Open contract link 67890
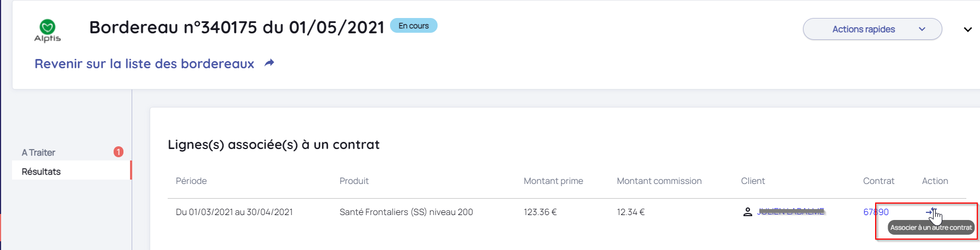 [876, 212]
